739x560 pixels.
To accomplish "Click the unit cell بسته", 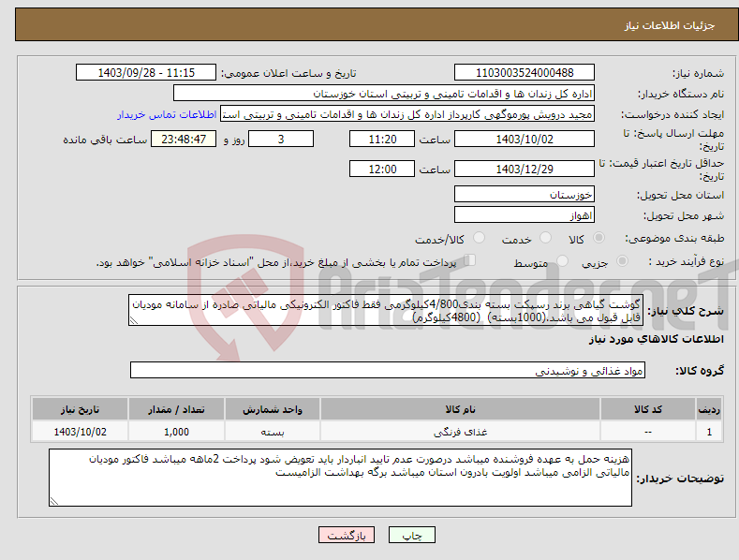I will (273, 432).
